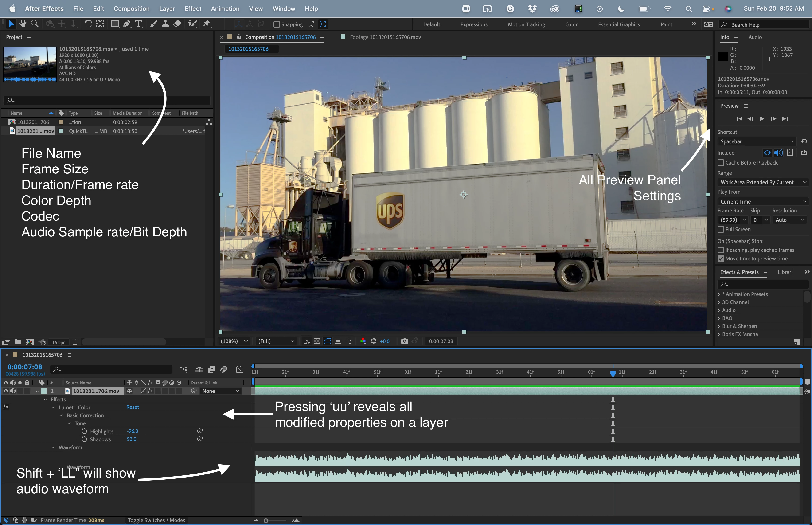The image size is (812, 525).
Task: Select the Pen tool
Action: click(x=126, y=24)
